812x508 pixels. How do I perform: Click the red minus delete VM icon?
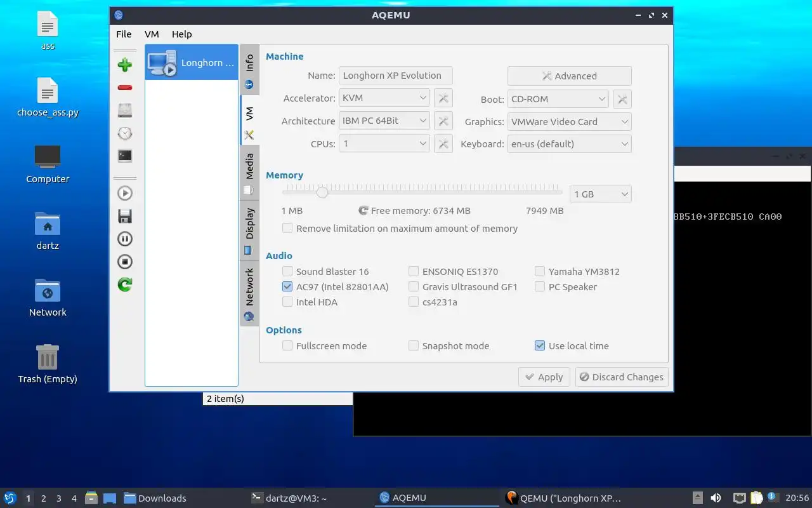pos(125,88)
